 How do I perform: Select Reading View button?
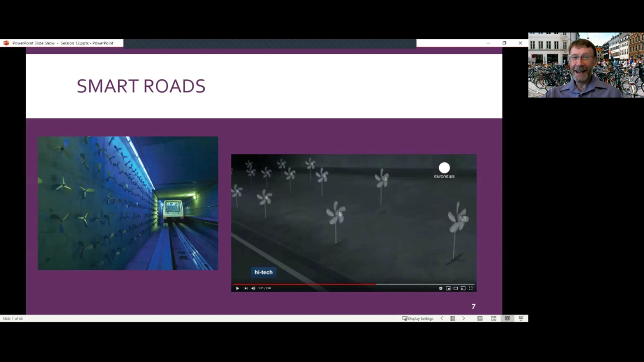pyautogui.click(x=507, y=319)
